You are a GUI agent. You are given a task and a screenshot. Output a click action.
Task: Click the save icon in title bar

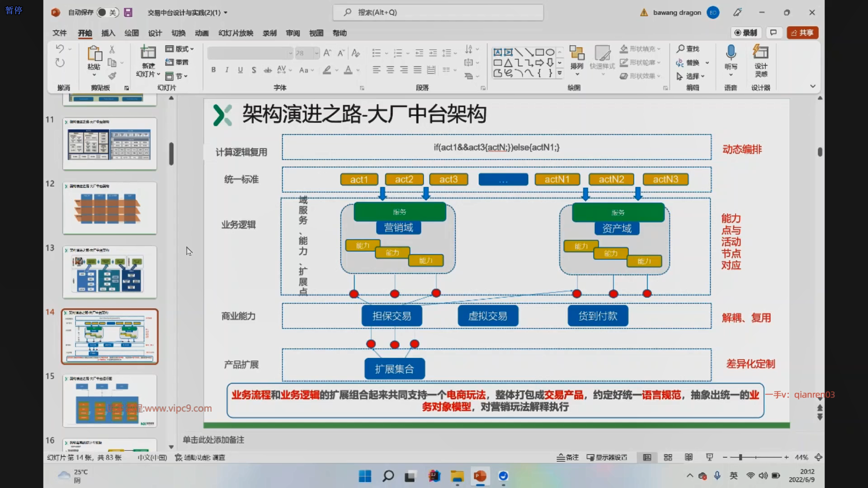(128, 13)
